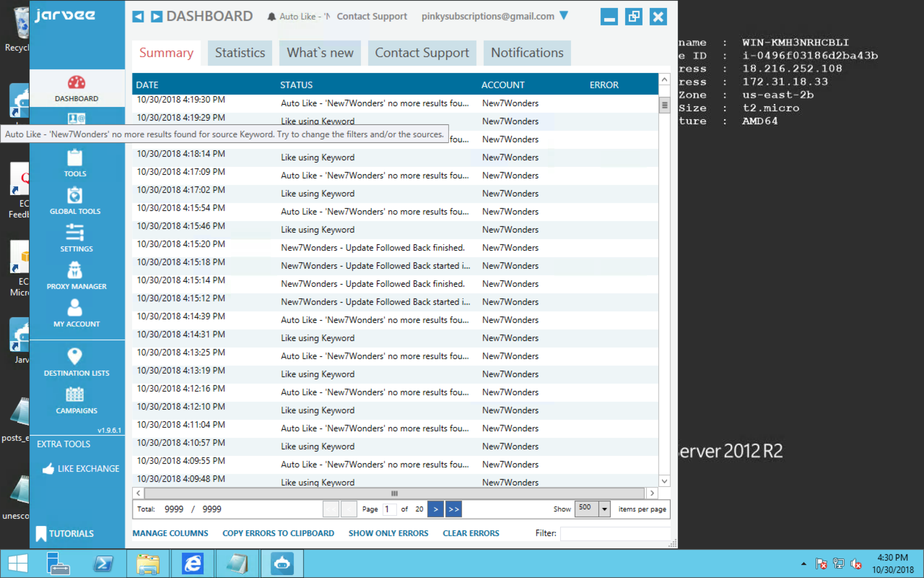Click Copy Errors to Clipboard
Viewport: 924px width, 578px height.
[x=278, y=533]
